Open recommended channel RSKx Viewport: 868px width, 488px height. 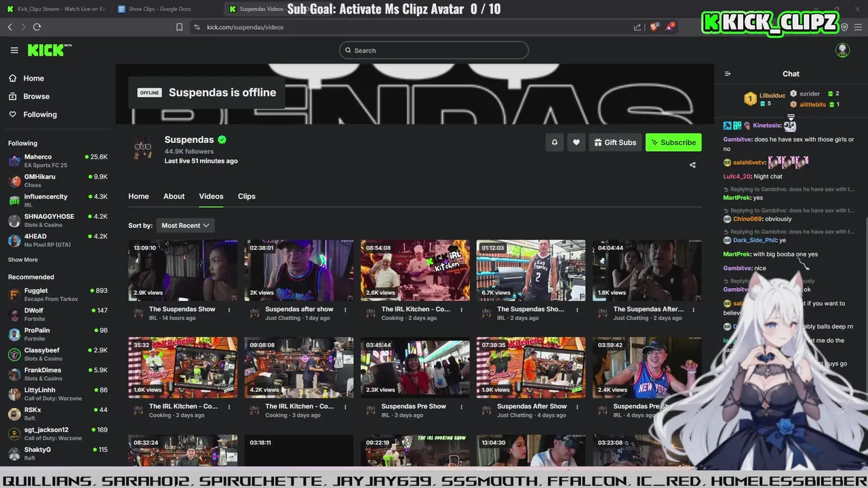click(x=58, y=413)
